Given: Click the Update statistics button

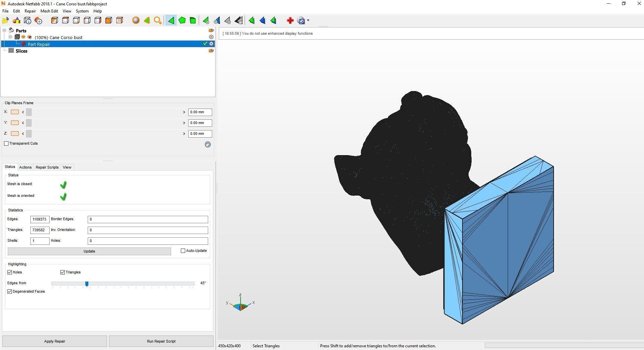Looking at the screenshot, I should point(89,251).
